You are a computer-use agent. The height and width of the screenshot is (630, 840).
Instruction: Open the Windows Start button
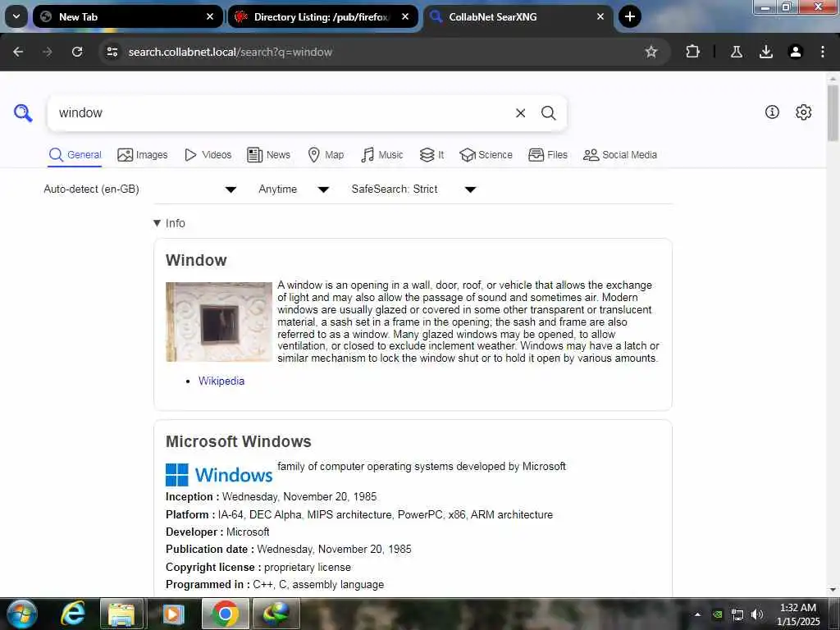point(22,614)
